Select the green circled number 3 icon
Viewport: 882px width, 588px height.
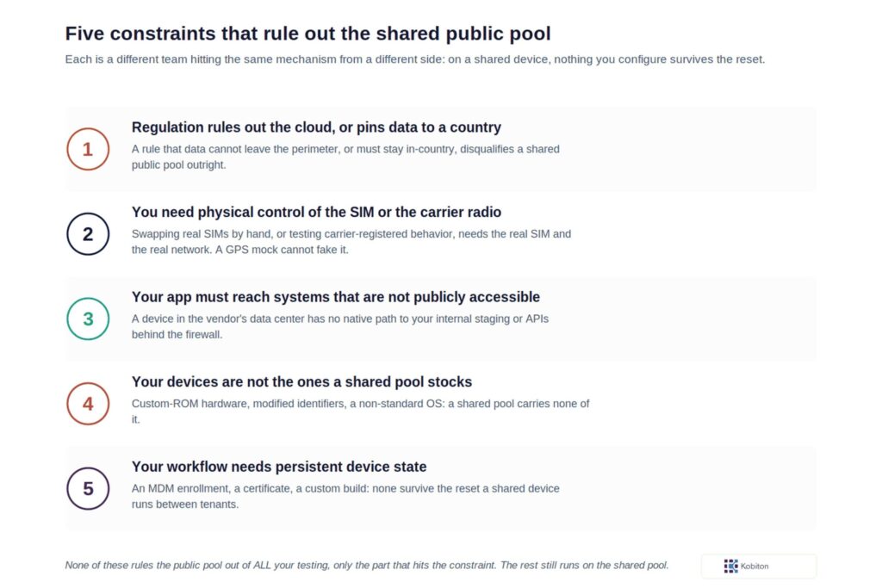tap(88, 319)
